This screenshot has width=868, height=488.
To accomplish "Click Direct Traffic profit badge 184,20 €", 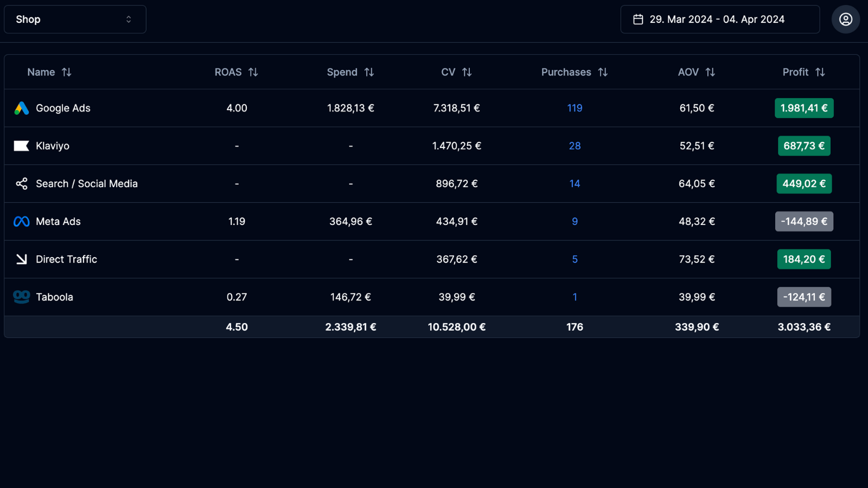I will pos(804,259).
